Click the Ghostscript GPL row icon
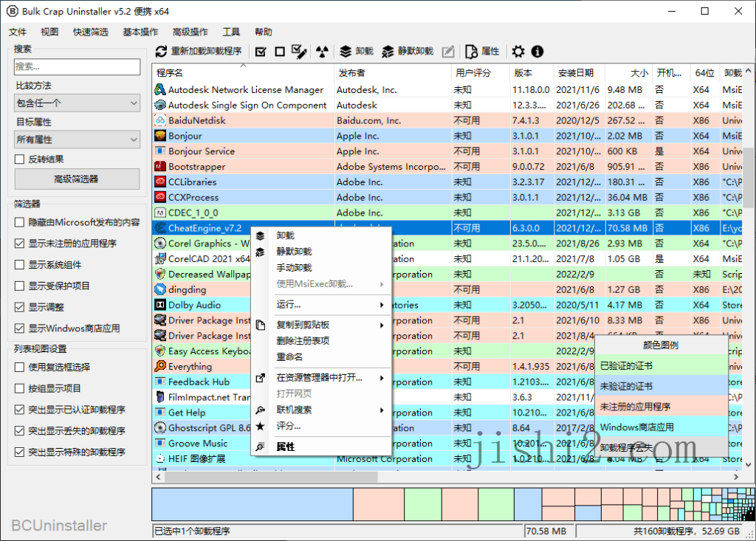Screen dimensions: 756x541 159,427
